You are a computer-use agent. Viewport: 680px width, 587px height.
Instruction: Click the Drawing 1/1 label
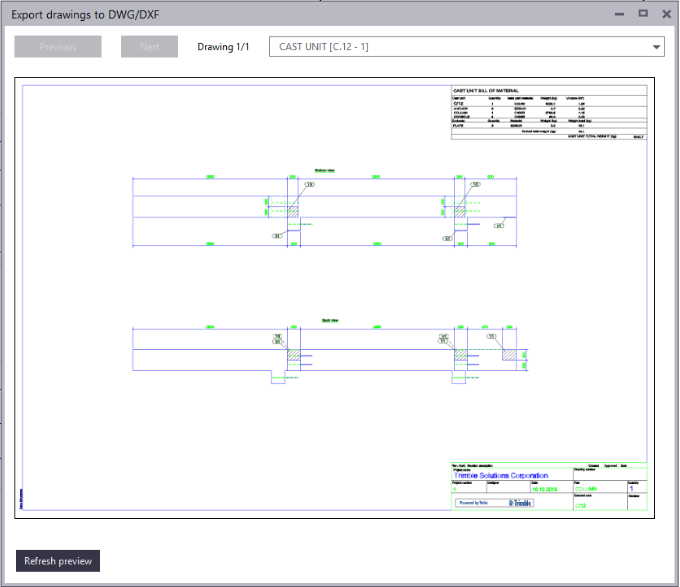pyautogui.click(x=223, y=47)
